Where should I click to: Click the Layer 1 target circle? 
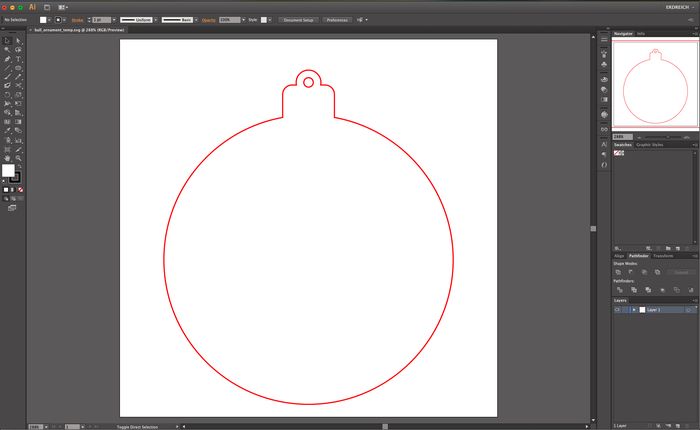click(x=688, y=310)
